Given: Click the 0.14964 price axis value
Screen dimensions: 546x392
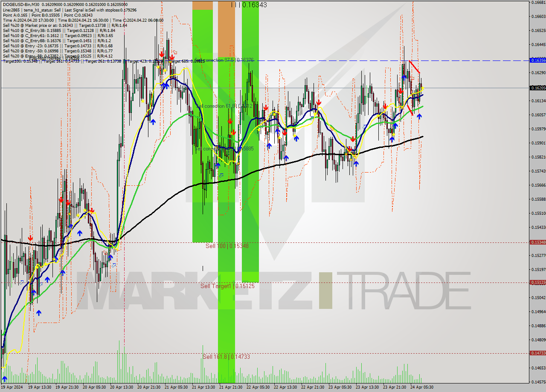Looking at the screenshot, I should click(538, 311).
